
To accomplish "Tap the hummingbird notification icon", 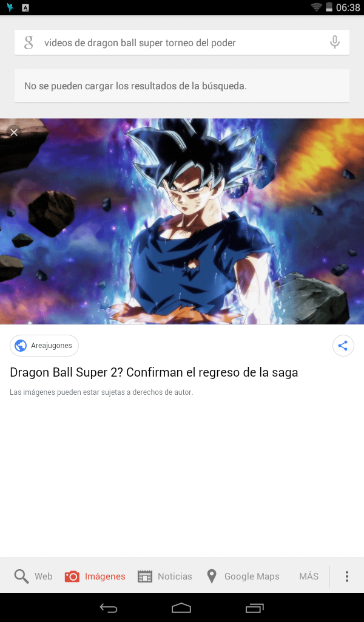I will point(10,7).
